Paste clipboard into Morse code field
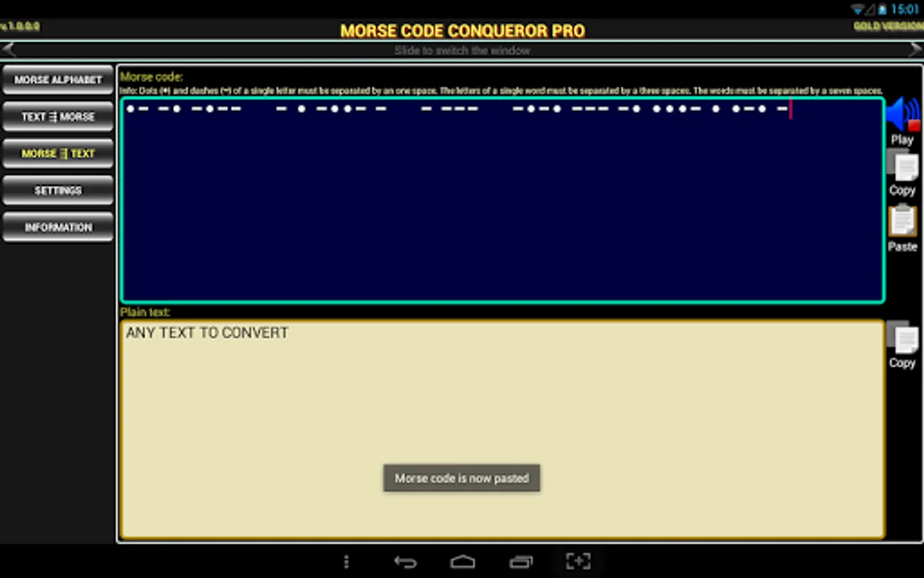 pos(903,229)
